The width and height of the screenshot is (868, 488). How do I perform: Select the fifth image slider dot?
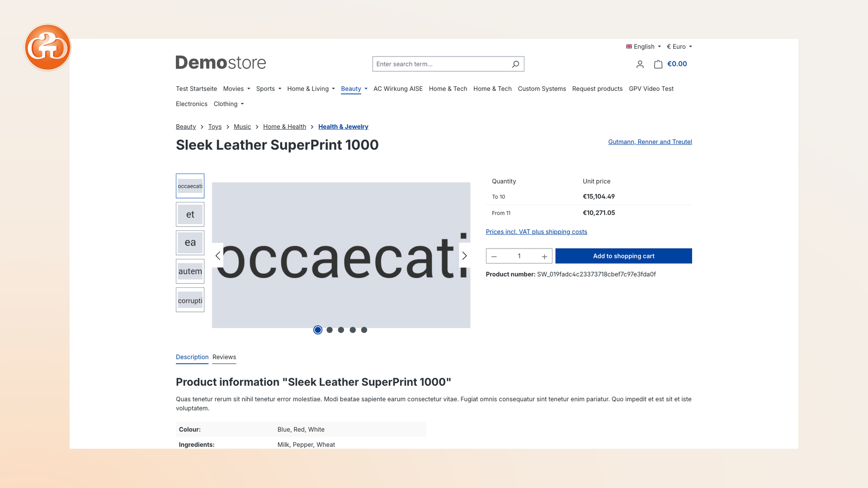(364, 330)
